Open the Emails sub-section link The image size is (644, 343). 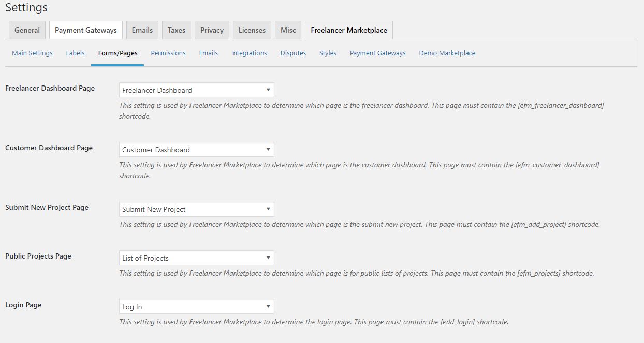pos(209,53)
